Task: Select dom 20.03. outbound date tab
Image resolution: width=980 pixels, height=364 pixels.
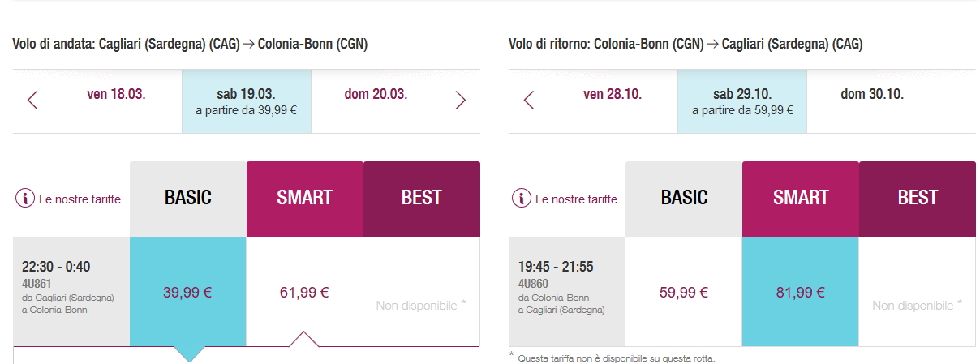Action: point(376,94)
